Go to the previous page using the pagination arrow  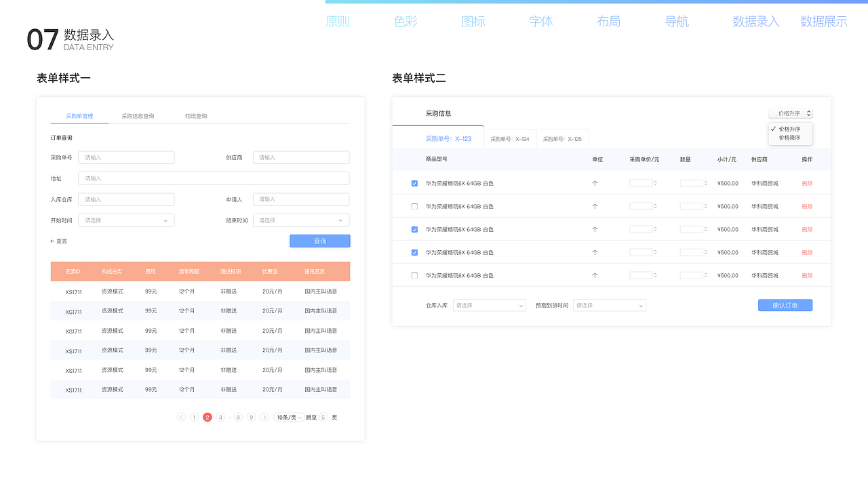click(181, 418)
